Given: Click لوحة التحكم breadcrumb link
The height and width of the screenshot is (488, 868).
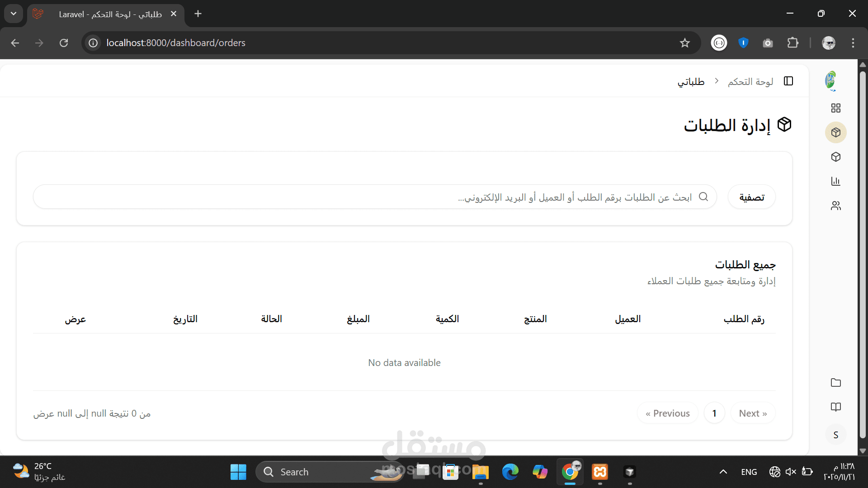Looking at the screenshot, I should (x=750, y=82).
